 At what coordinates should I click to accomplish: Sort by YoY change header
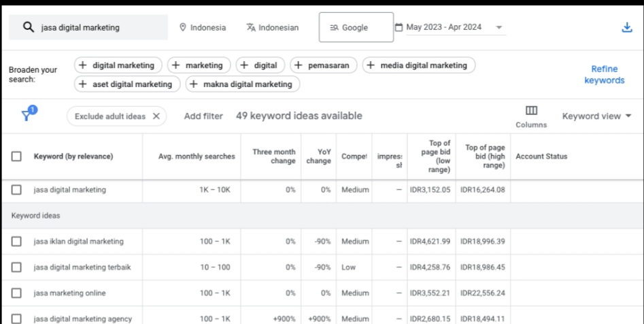(x=319, y=157)
